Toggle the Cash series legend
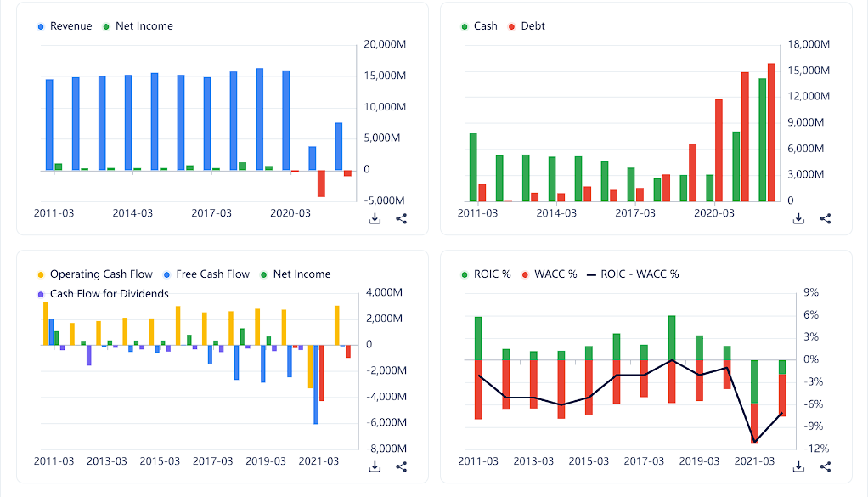868x497 pixels. pos(479,26)
